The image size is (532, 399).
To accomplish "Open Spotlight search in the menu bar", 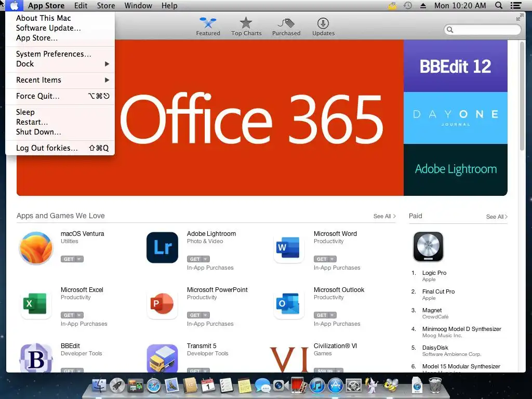I will pos(499,5).
